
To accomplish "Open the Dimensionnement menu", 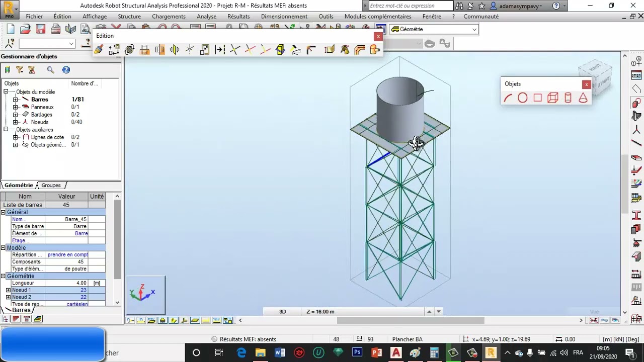I will pos(284,16).
